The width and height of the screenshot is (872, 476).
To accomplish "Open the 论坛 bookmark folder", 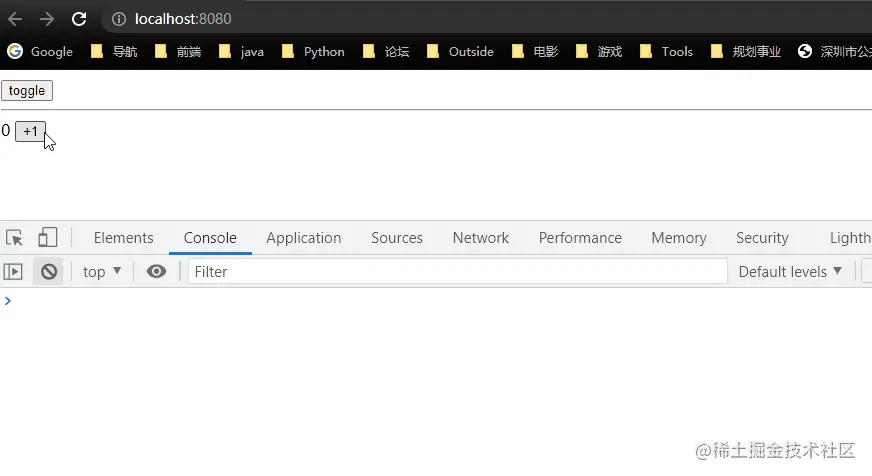I will (386, 52).
